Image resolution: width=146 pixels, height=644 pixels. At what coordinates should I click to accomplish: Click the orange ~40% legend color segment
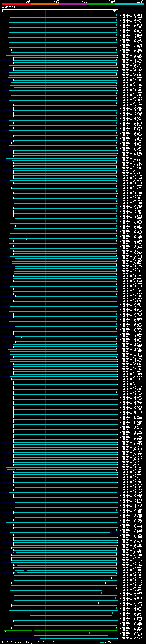tap(45, 4)
